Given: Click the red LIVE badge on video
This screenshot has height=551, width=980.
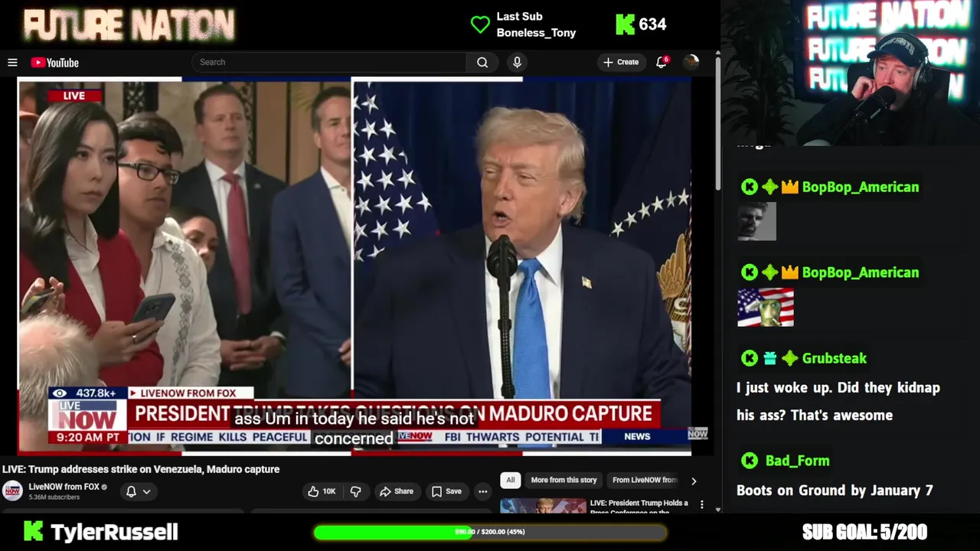Looking at the screenshot, I should (x=74, y=96).
